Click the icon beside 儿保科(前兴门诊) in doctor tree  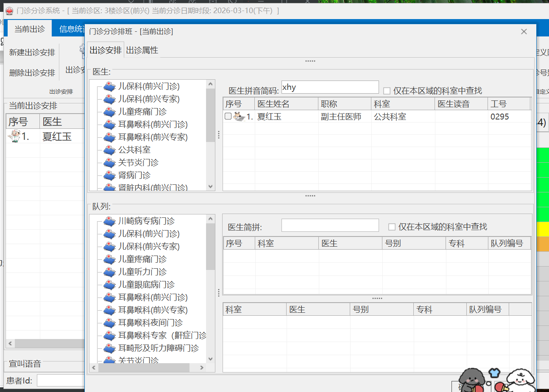click(109, 86)
